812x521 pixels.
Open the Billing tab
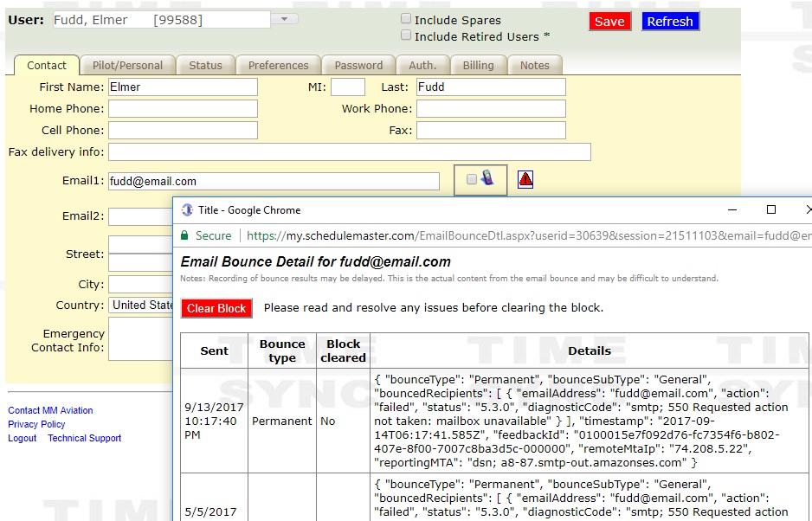[478, 65]
